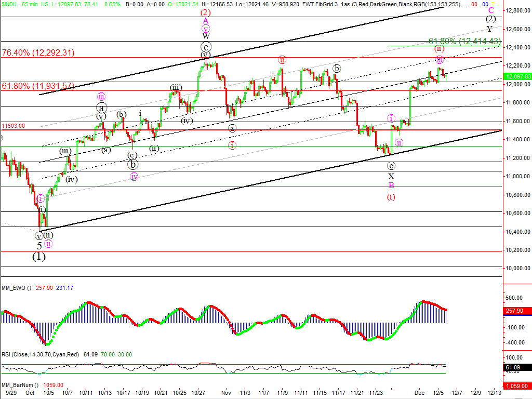Select the Nov date on time axis
This screenshot has width=532, height=399.
(224, 393)
